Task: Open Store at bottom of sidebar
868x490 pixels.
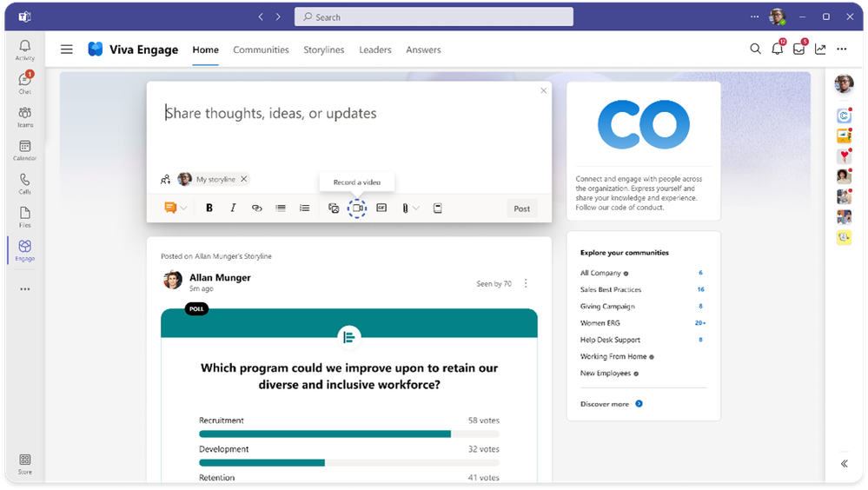Action: click(25, 464)
